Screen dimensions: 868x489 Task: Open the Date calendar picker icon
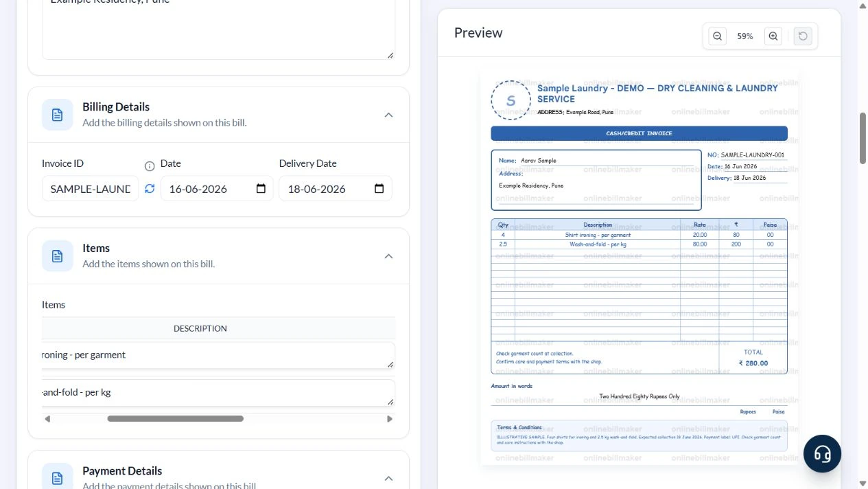tap(261, 189)
